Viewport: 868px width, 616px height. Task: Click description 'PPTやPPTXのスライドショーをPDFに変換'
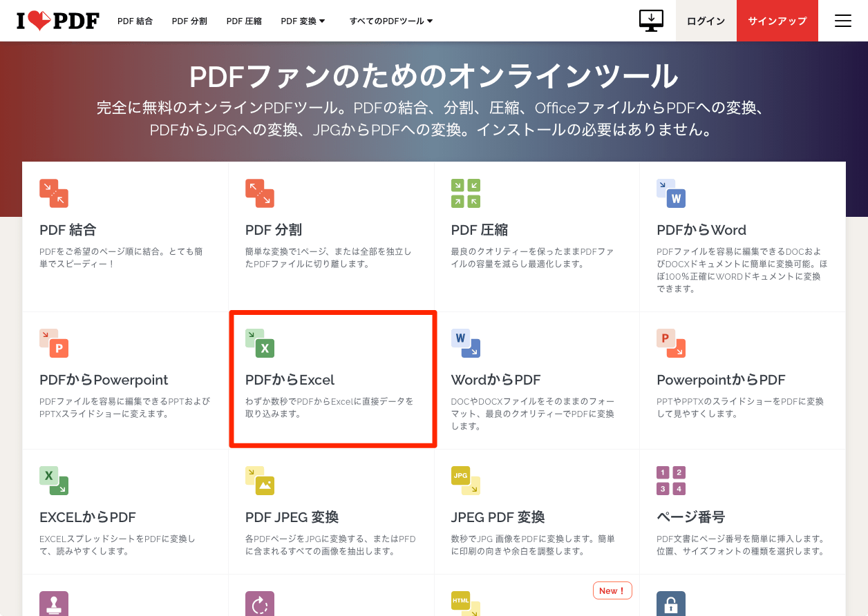tap(740, 401)
